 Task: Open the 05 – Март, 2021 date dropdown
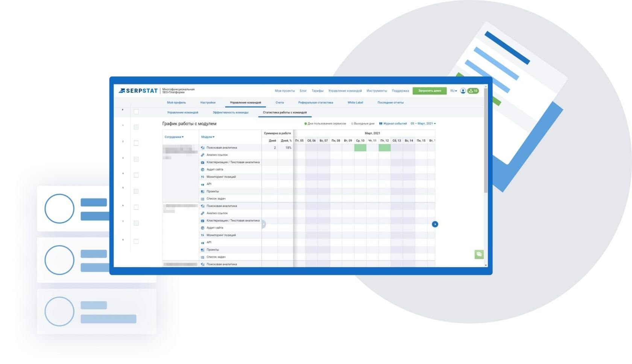pyautogui.click(x=423, y=123)
